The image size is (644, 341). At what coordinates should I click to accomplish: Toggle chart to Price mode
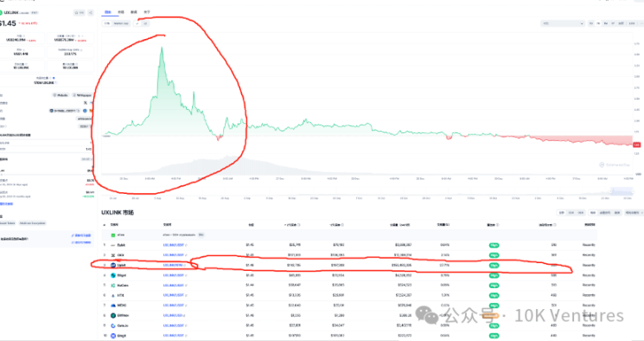point(107,23)
